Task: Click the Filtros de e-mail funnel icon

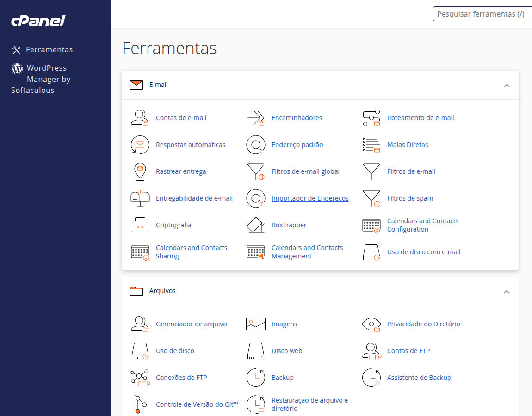Action: pos(371,171)
